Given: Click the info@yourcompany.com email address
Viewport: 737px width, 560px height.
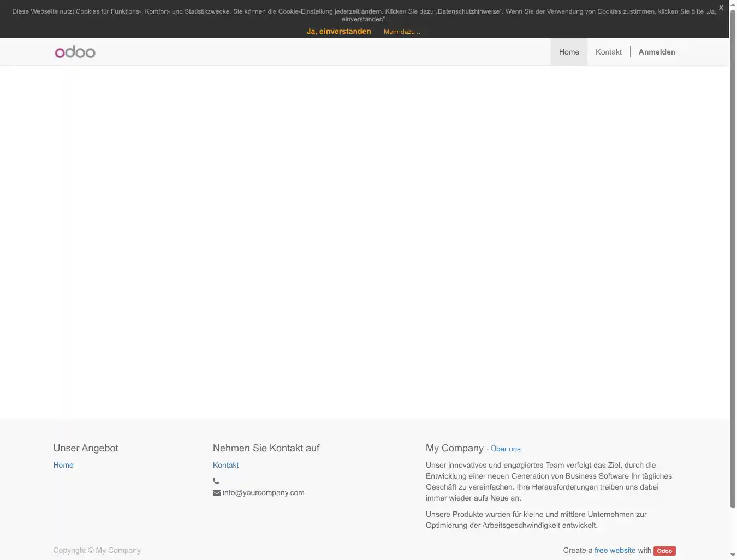Looking at the screenshot, I should click(263, 492).
